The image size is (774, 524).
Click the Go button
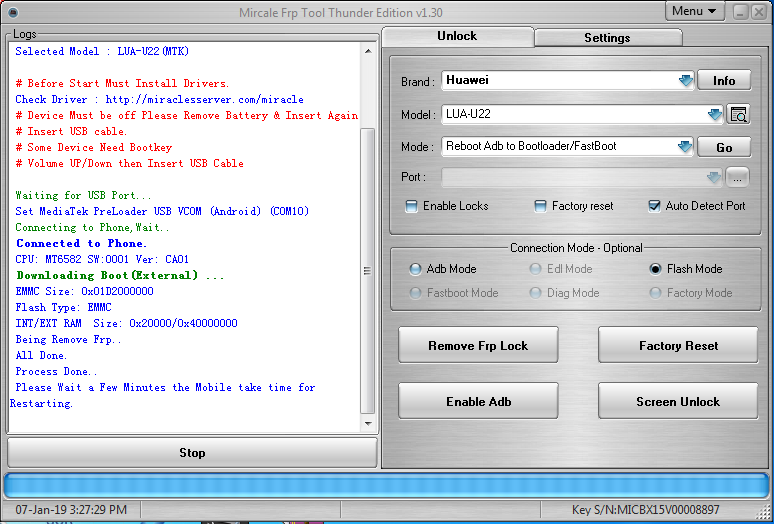(x=724, y=147)
